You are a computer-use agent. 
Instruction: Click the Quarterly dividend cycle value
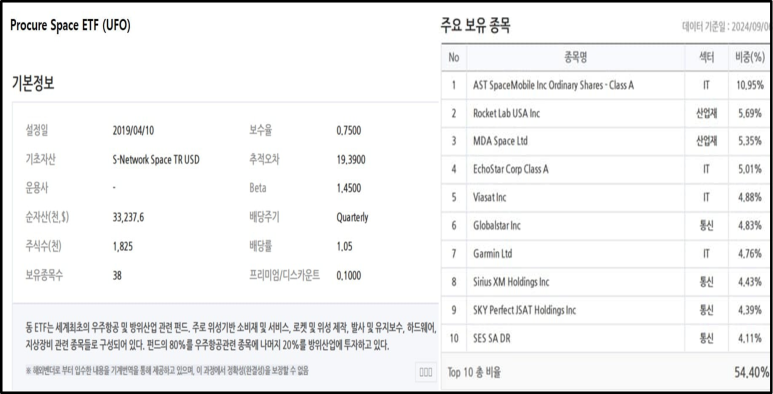tap(352, 217)
